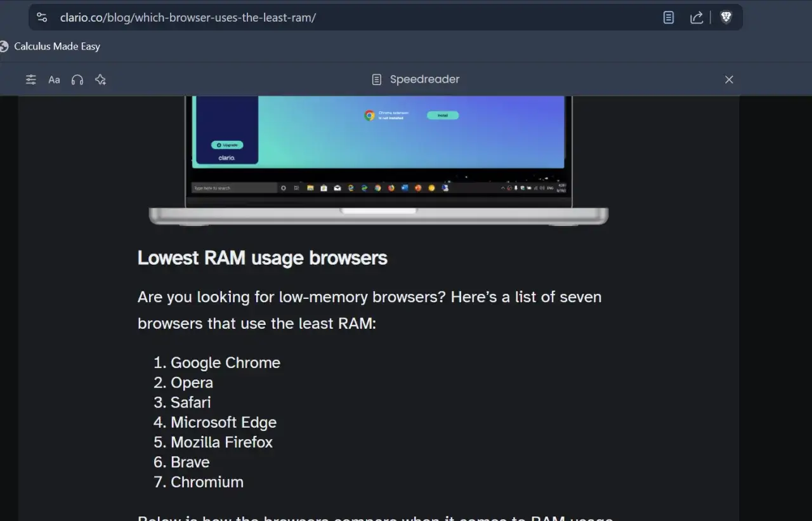Exit Speedreader using the X

pyautogui.click(x=729, y=79)
